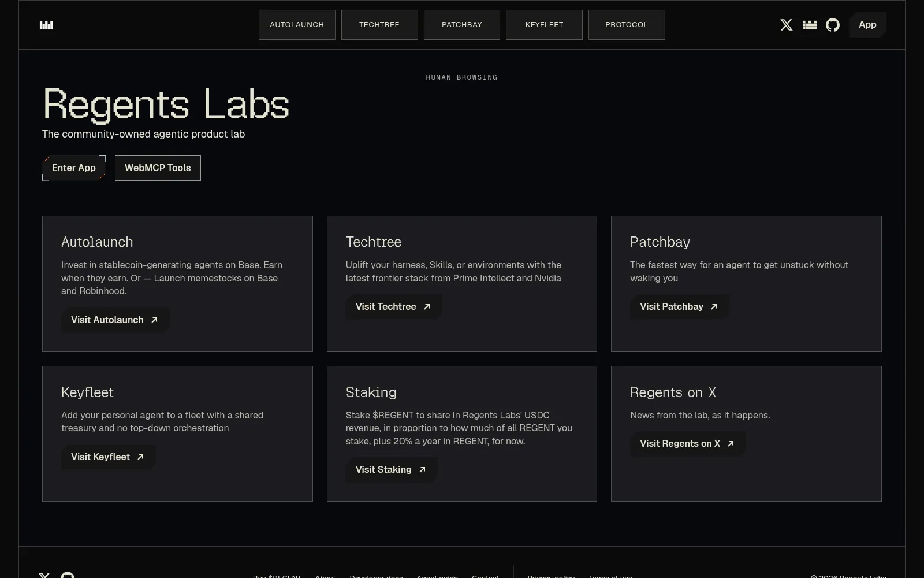The height and width of the screenshot is (578, 924).
Task: Open the AUTOLAUNCH nav item
Action: coord(297,25)
